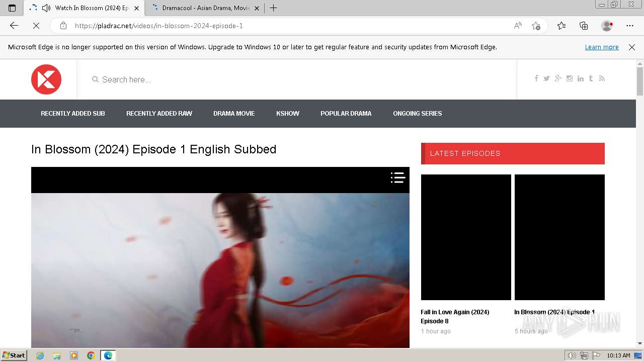Click the Dramacool red logo
Viewport: 644px width, 362px height.
[x=46, y=79]
